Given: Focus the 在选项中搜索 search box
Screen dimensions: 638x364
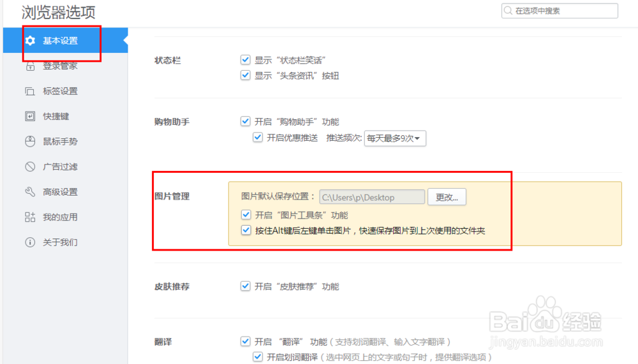Looking at the screenshot, I should pyautogui.click(x=560, y=11).
